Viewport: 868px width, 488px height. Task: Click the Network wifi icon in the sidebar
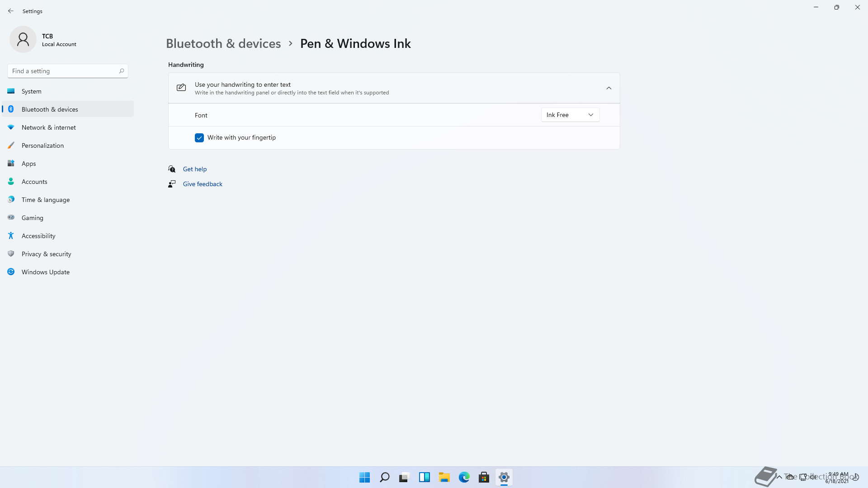click(x=11, y=127)
